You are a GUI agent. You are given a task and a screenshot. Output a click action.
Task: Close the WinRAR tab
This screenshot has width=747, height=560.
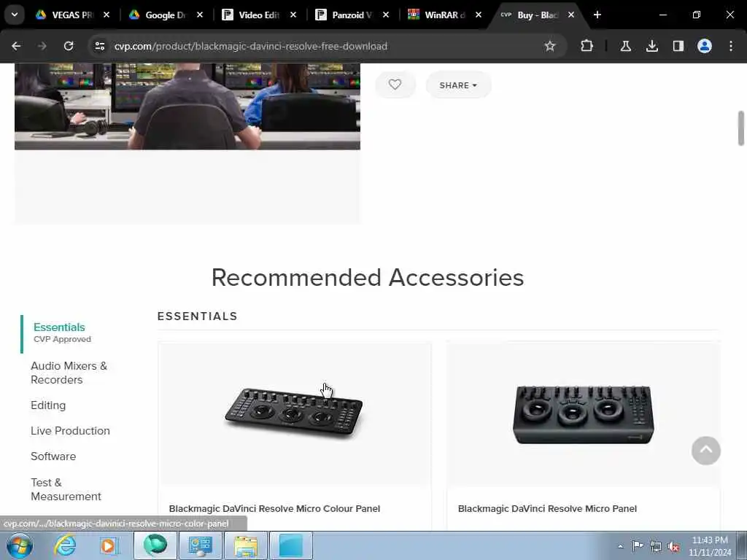(479, 15)
